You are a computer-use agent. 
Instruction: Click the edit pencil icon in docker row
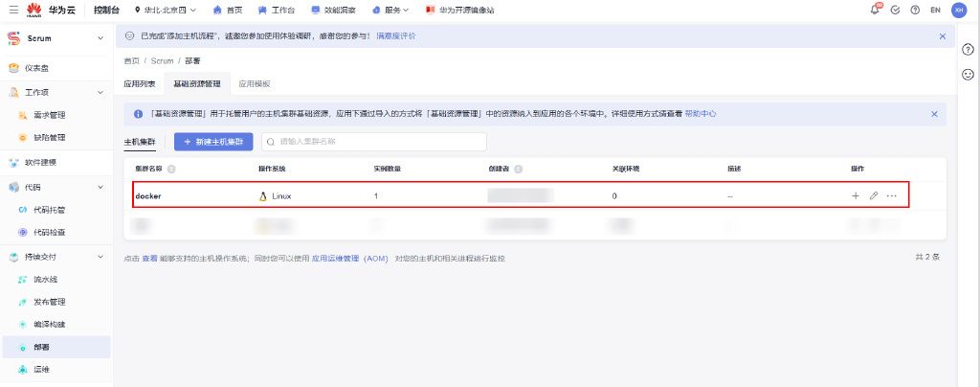click(x=874, y=195)
